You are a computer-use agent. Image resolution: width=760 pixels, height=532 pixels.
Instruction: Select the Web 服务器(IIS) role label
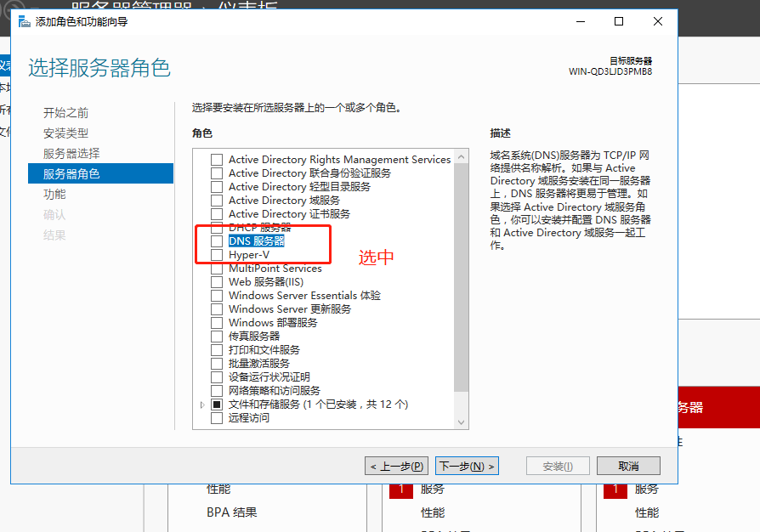pyautogui.click(x=266, y=281)
